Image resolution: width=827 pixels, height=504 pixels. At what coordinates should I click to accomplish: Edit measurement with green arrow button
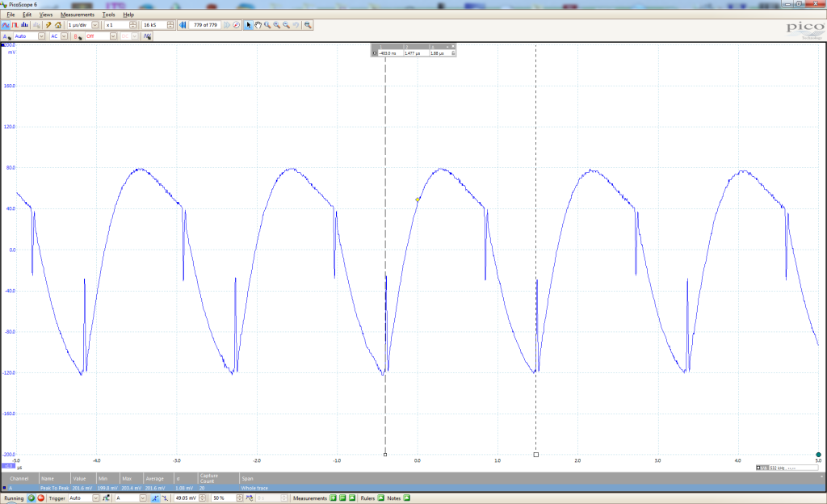(x=352, y=498)
